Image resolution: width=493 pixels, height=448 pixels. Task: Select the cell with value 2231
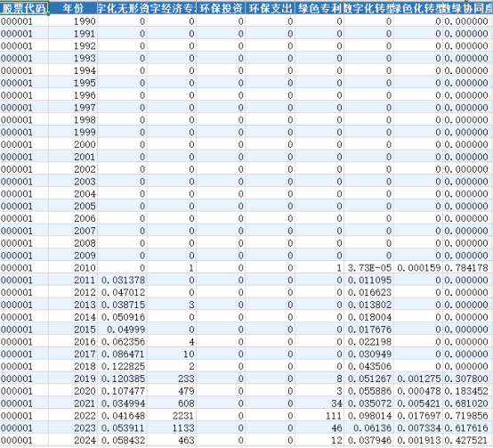click(x=172, y=416)
